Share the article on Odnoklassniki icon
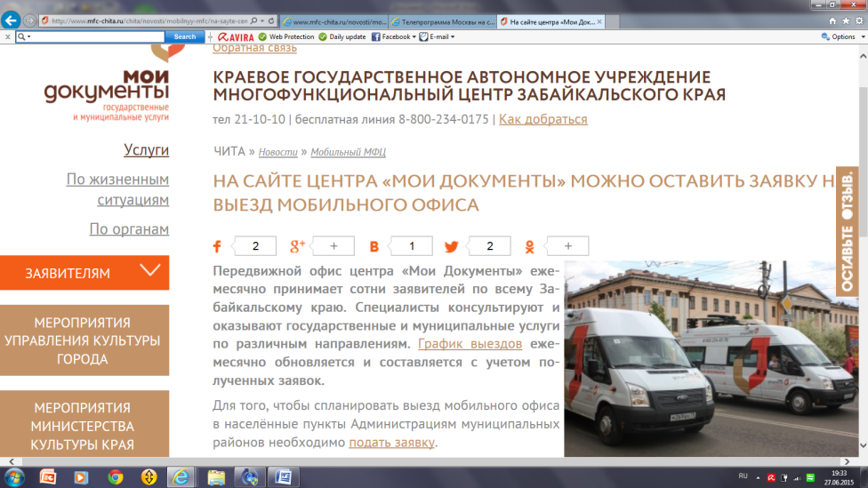This screenshot has height=488, width=868. pyautogui.click(x=530, y=247)
